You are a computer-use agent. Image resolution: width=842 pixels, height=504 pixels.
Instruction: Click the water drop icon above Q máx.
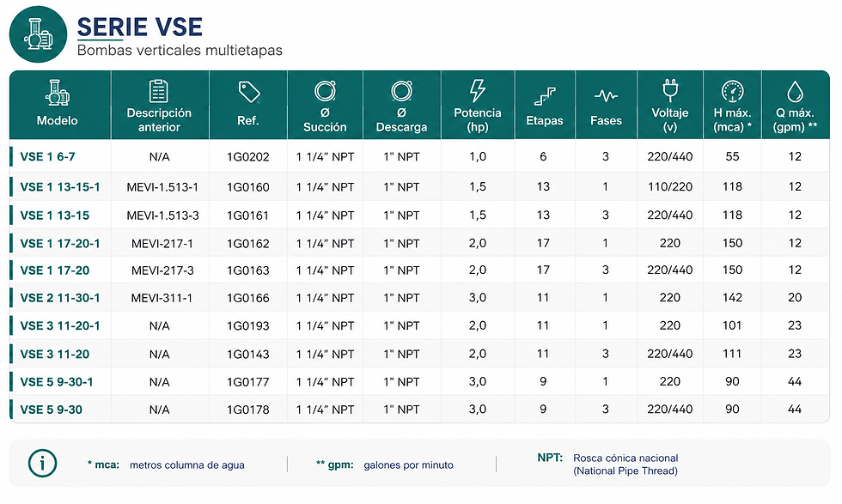[x=796, y=91]
